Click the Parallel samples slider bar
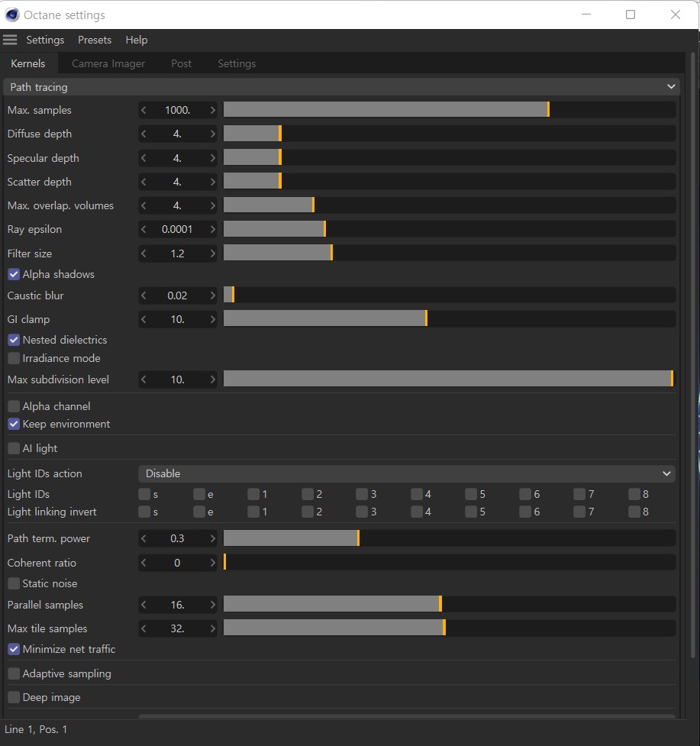Image resolution: width=700 pixels, height=746 pixels. pyautogui.click(x=450, y=605)
